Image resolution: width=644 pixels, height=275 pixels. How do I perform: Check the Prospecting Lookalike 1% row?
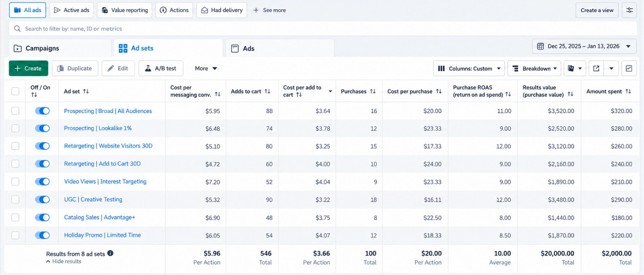pyautogui.click(x=15, y=128)
